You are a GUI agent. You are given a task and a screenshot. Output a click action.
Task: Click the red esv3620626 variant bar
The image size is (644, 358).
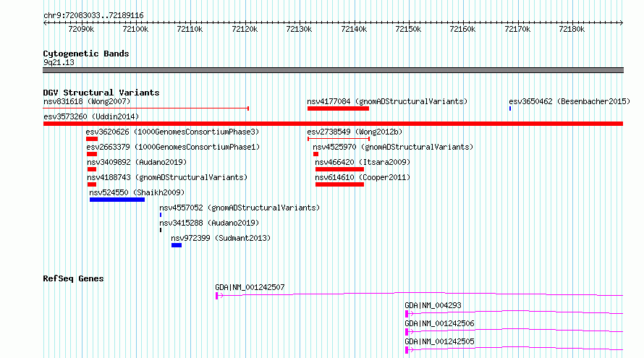pyautogui.click(x=92, y=139)
